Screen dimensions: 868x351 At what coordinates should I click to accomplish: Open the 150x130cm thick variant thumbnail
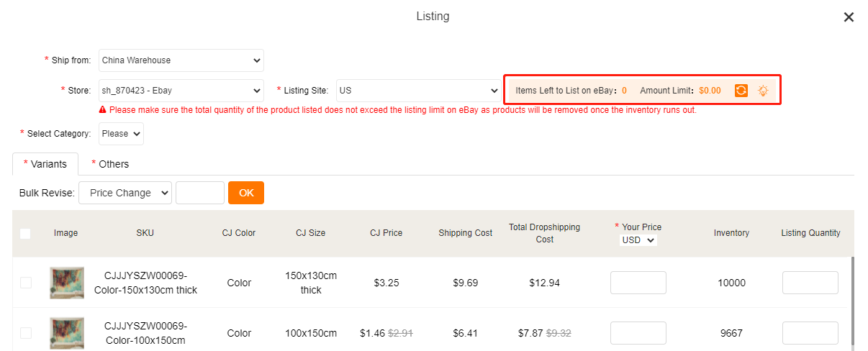click(66, 283)
